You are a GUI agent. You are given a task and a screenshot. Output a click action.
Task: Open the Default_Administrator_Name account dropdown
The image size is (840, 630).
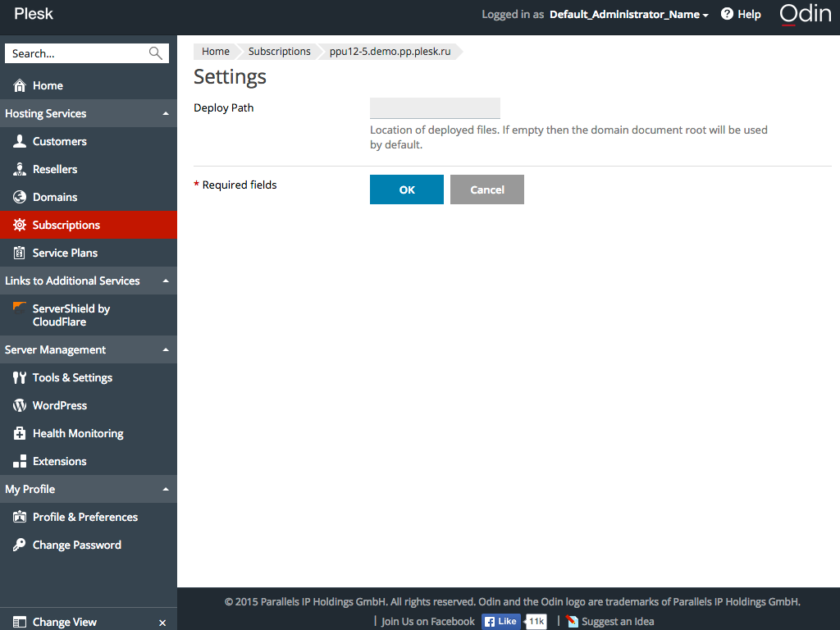(x=628, y=14)
